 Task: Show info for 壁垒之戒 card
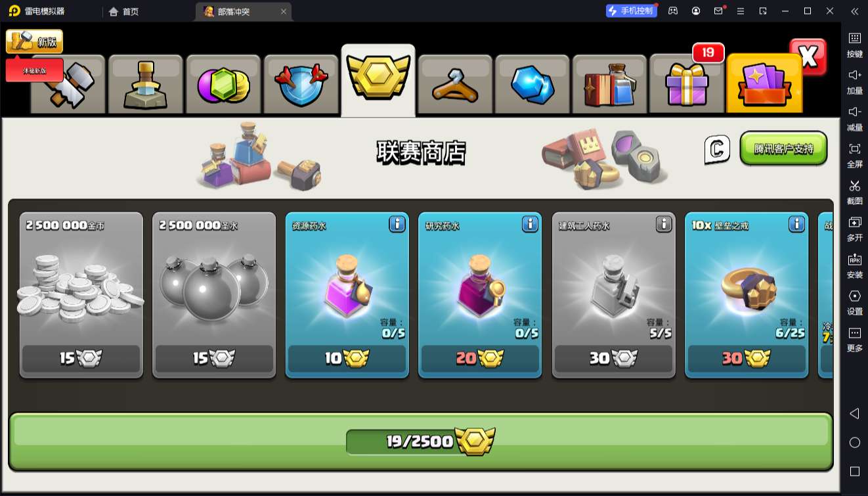click(796, 224)
